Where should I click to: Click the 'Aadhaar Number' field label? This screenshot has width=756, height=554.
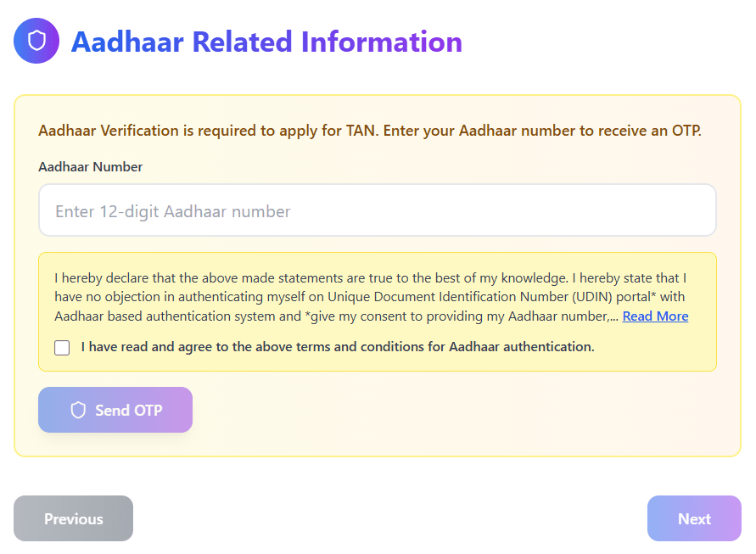coord(90,167)
